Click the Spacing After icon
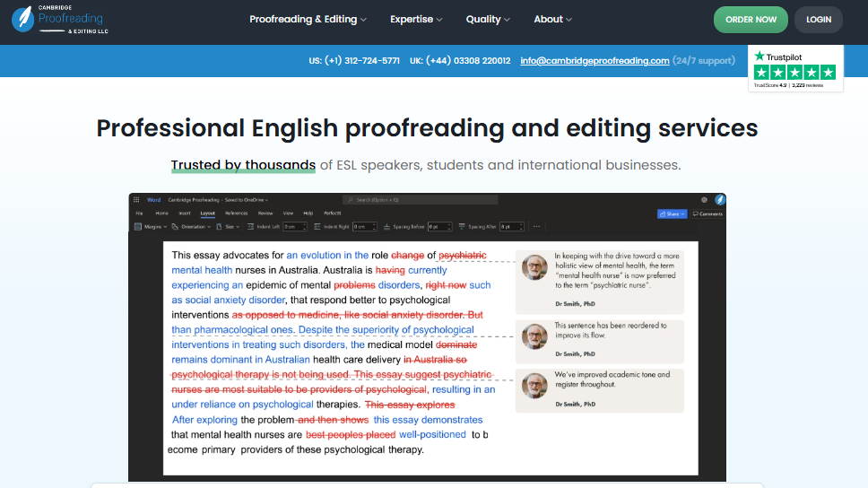 (x=462, y=227)
